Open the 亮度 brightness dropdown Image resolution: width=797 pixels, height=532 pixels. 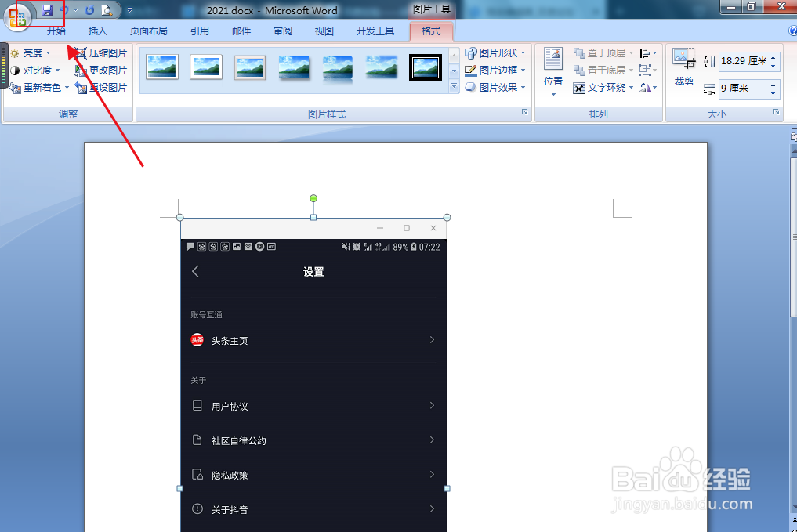(x=31, y=52)
